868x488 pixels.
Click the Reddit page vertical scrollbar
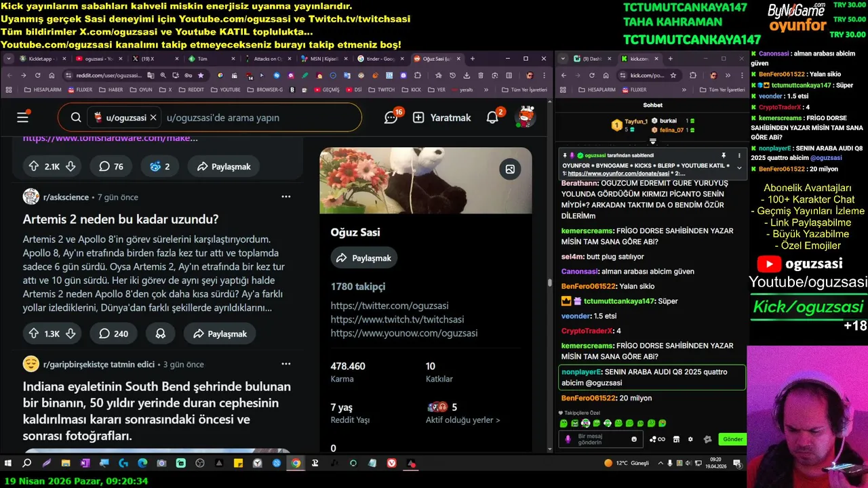click(550, 281)
